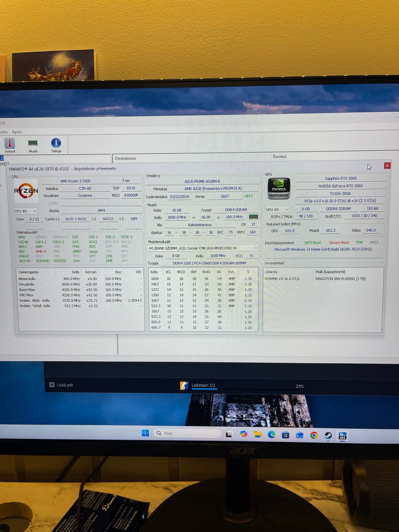Open Task View on the taskbar
Screen dimensions: 399x532
(229, 434)
